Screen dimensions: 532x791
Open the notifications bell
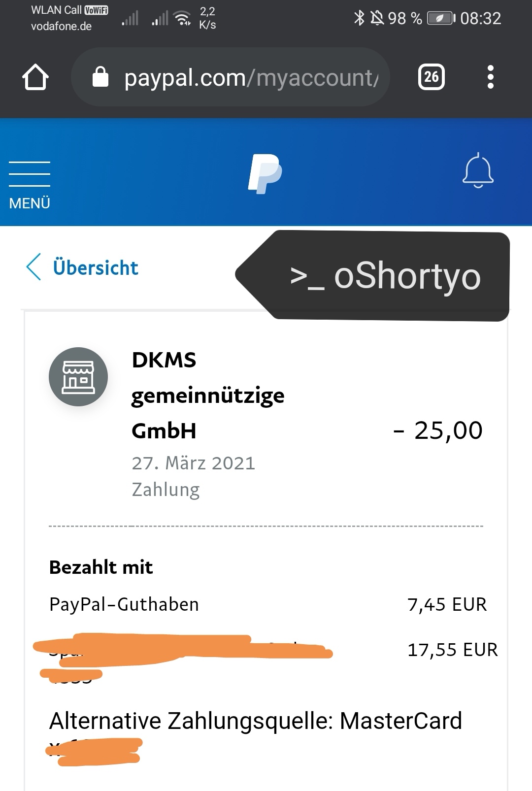tap(478, 171)
